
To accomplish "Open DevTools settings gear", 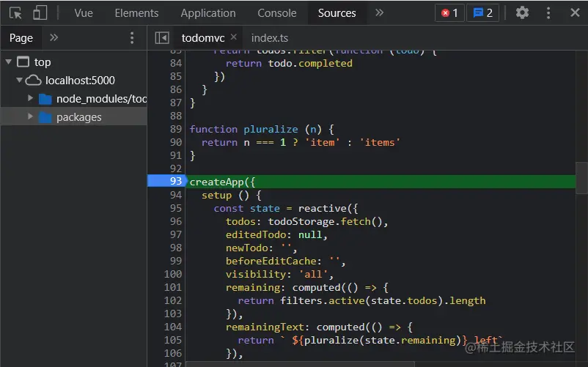I will 522,13.
